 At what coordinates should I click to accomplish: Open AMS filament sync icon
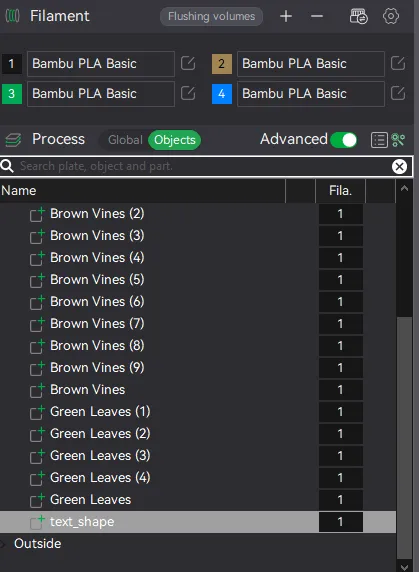tap(358, 16)
